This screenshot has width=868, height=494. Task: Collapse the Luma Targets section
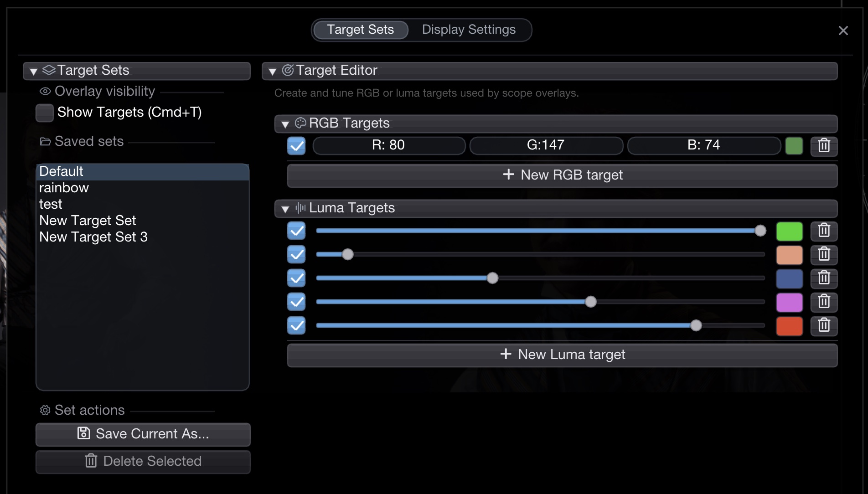tap(285, 209)
